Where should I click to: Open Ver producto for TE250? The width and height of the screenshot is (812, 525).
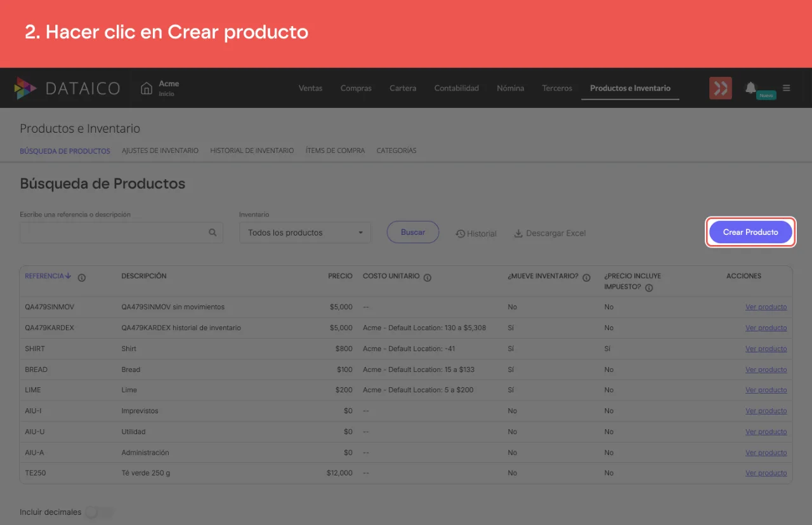coord(766,474)
